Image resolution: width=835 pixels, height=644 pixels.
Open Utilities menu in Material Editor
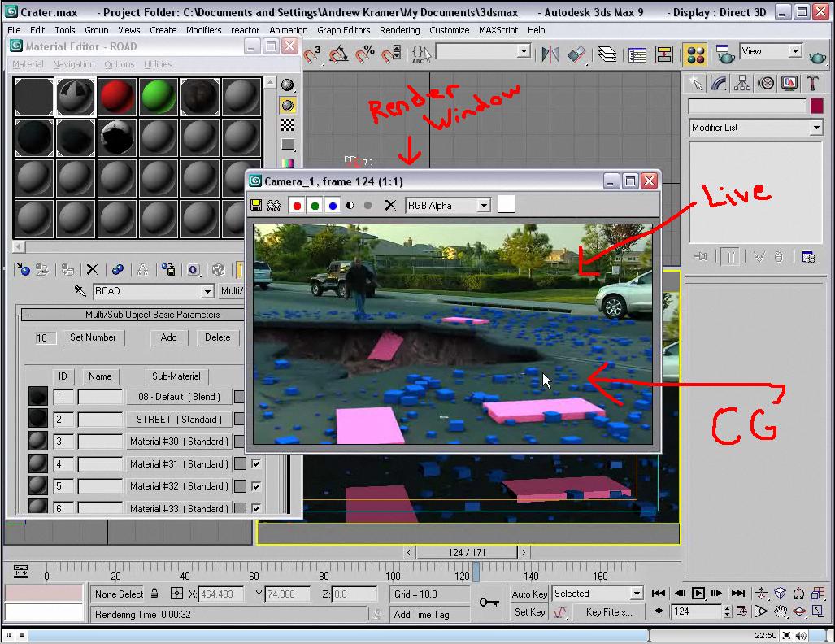click(158, 64)
